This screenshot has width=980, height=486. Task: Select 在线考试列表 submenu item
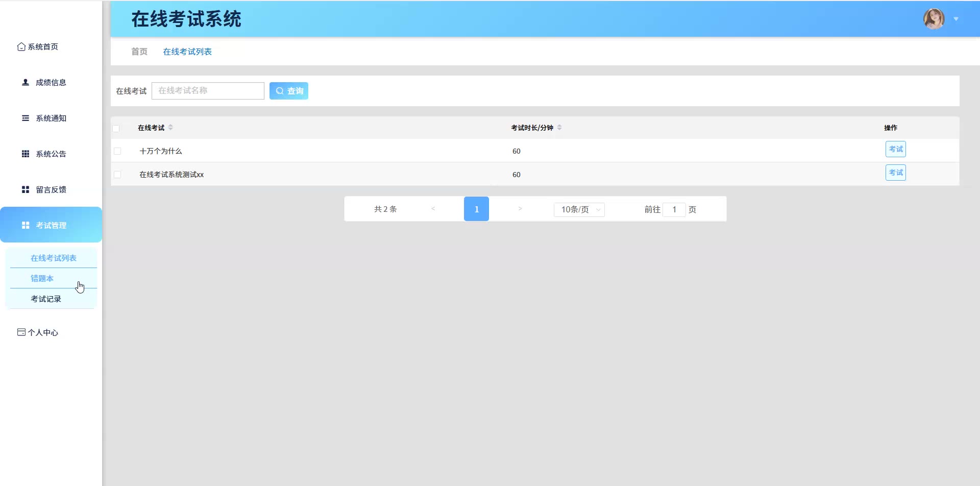pyautogui.click(x=54, y=258)
